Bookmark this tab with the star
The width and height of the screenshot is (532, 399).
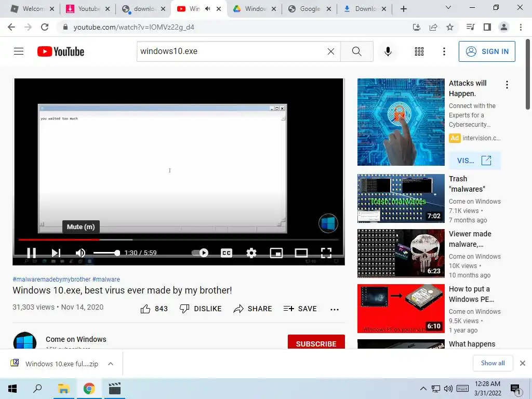click(x=450, y=27)
